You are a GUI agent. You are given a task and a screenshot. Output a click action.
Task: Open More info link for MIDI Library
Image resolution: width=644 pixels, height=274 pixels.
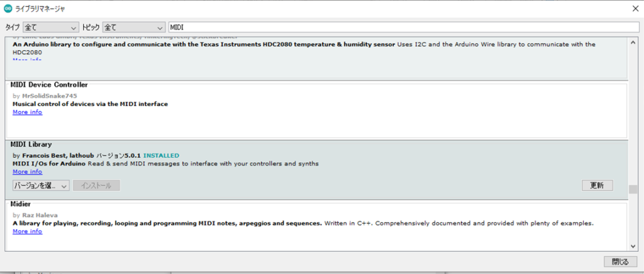coord(27,171)
